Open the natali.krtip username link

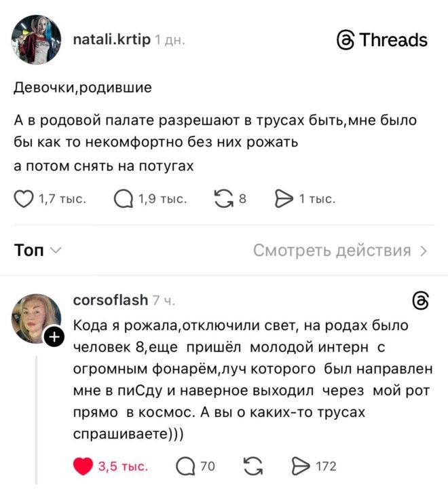tap(111, 39)
